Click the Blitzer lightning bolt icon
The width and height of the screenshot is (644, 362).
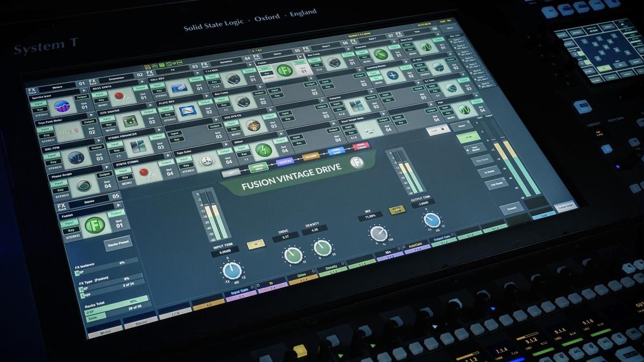(x=263, y=150)
